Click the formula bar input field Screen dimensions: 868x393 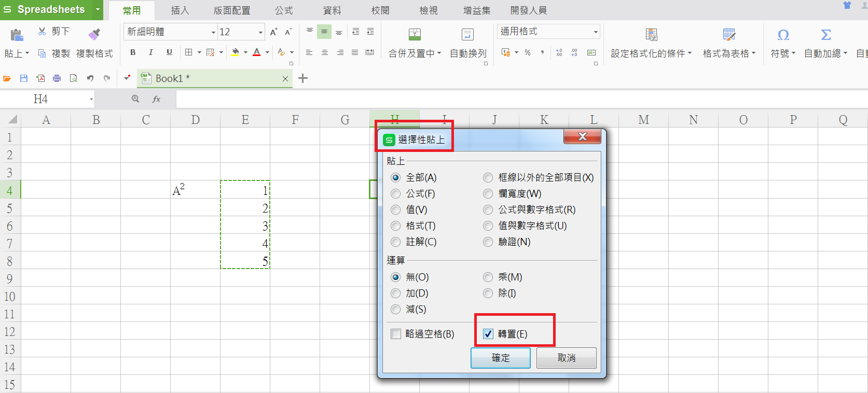(521, 99)
